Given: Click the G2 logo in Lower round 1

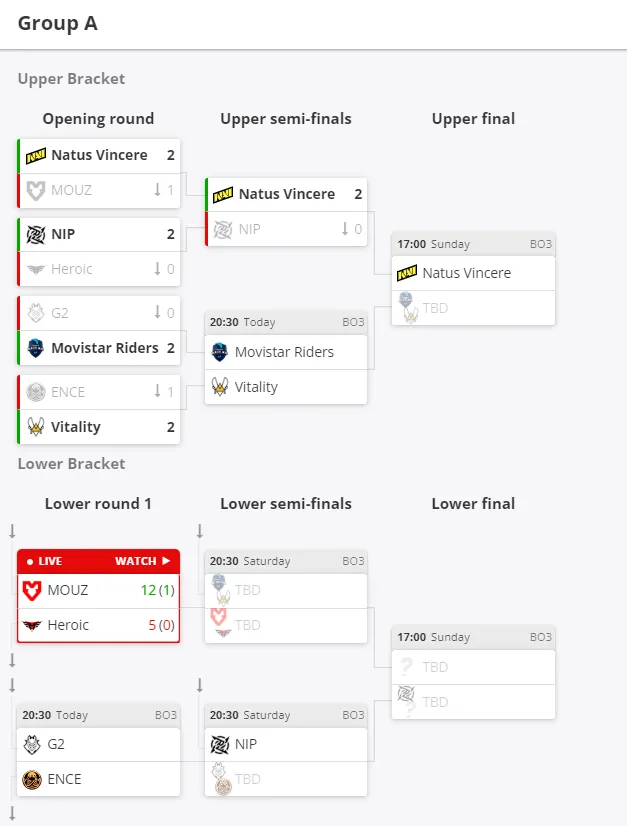Looking at the screenshot, I should click(32, 744).
